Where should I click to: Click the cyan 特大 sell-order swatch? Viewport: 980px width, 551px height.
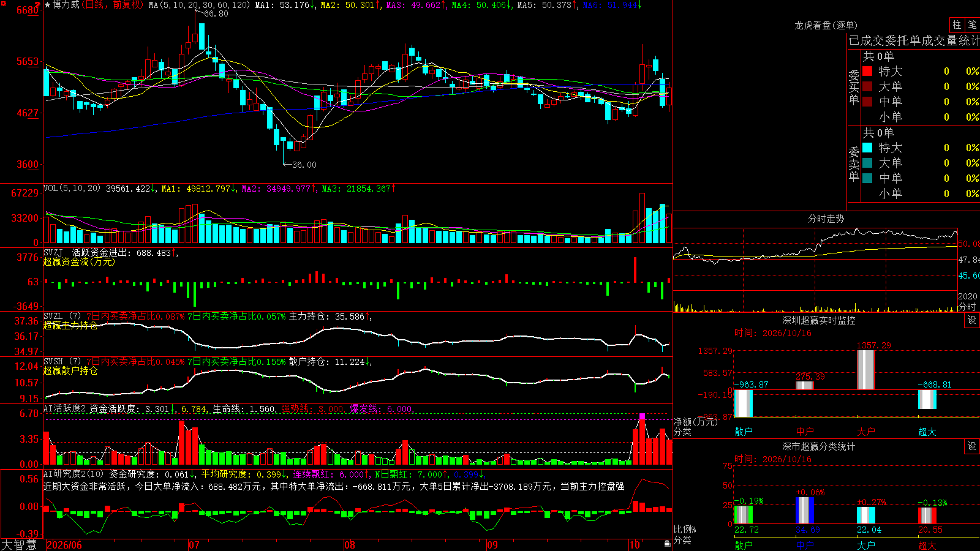coord(867,148)
